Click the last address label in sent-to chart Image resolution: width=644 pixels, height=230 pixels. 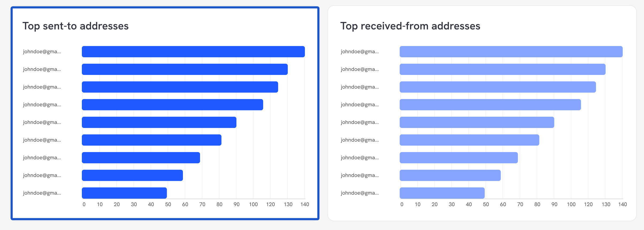pos(42,193)
